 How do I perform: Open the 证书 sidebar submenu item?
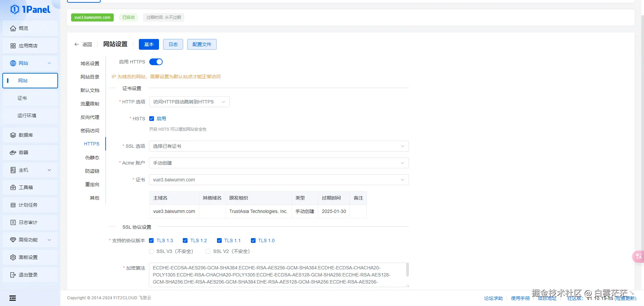pos(30,98)
